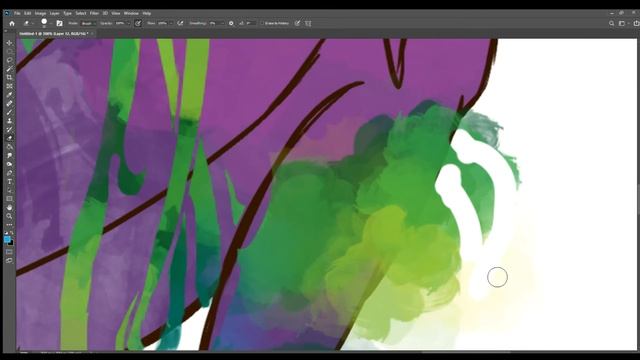This screenshot has width=640, height=360.
Task: Select the Lasso tool
Action: point(9,60)
